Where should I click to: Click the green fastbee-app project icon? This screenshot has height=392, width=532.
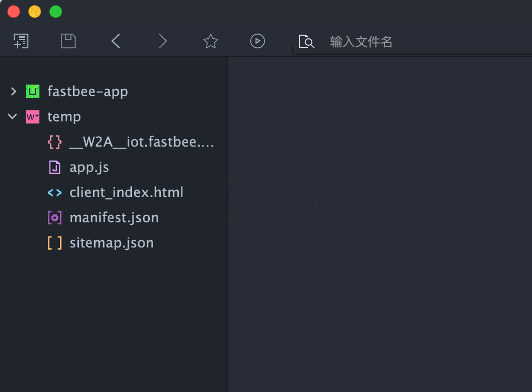click(x=33, y=91)
